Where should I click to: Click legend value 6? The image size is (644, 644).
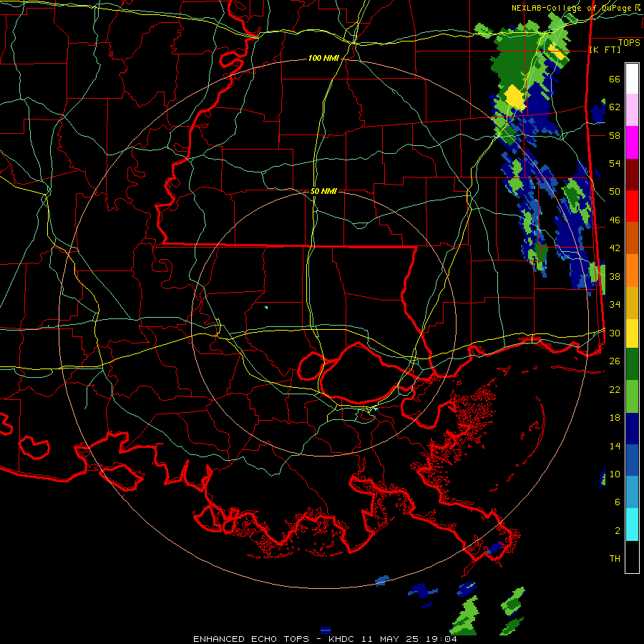(618, 502)
